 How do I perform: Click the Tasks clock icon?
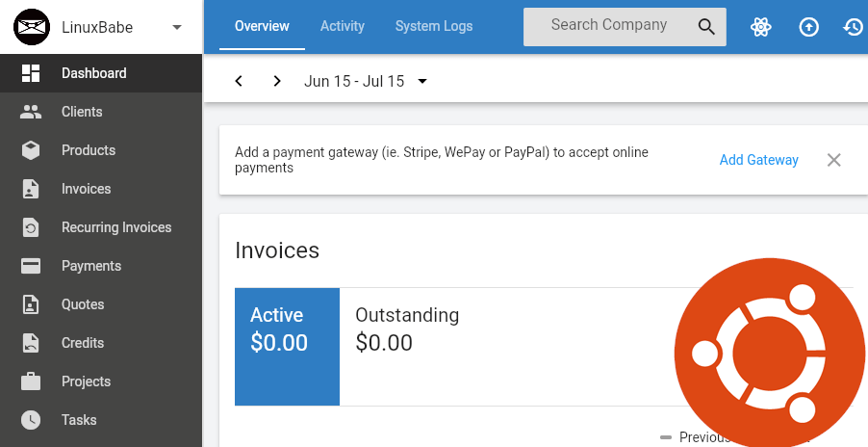31,420
